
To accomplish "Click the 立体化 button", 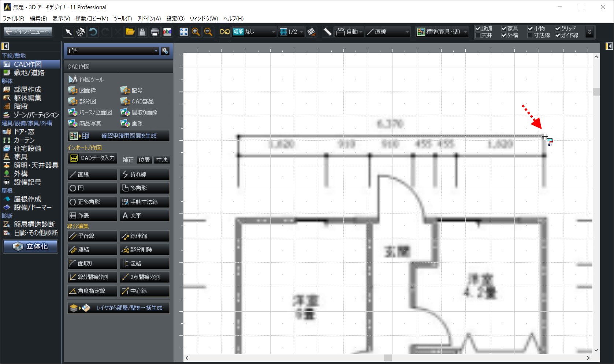I will point(31,246).
